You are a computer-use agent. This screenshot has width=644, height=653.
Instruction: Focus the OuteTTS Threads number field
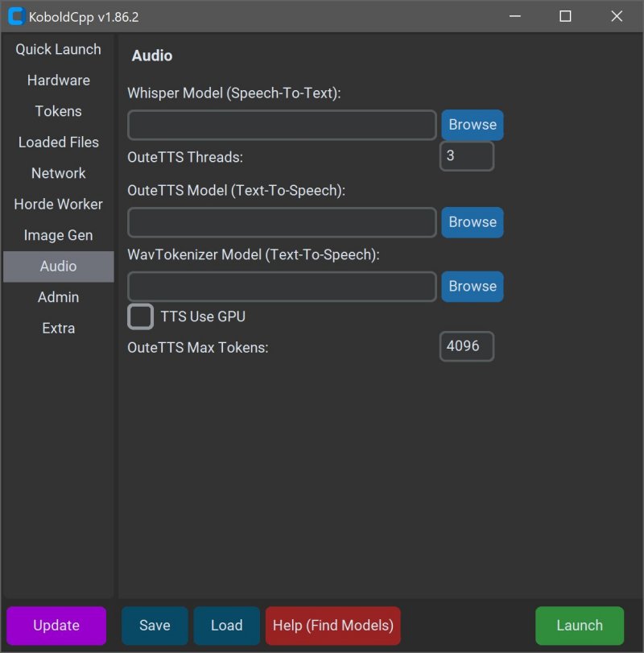466,156
